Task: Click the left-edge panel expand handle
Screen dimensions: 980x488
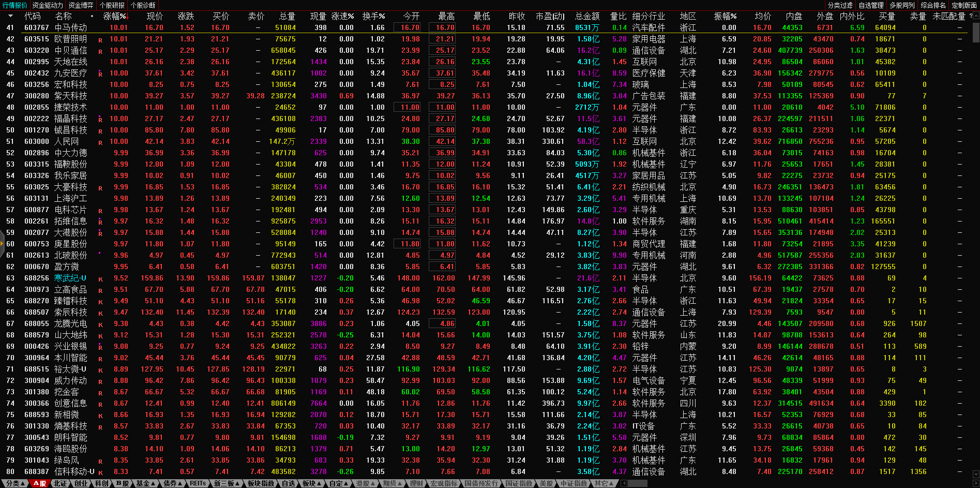Action: click(x=2, y=244)
